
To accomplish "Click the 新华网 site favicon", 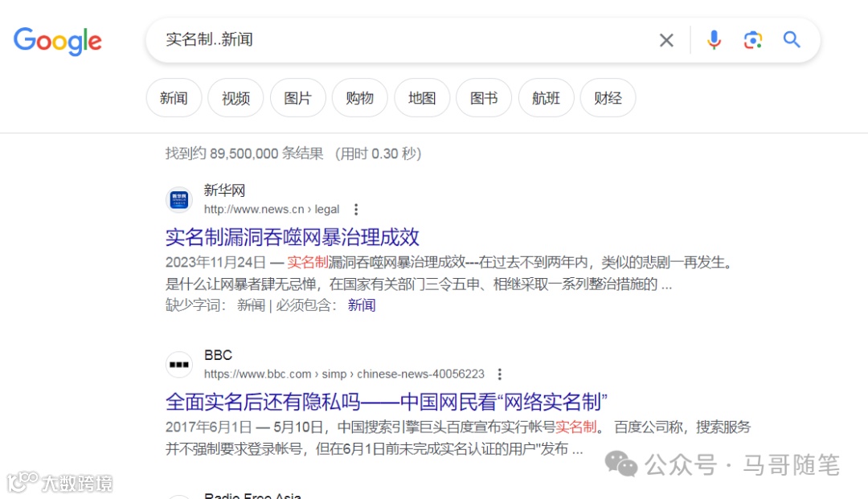I will [x=179, y=200].
